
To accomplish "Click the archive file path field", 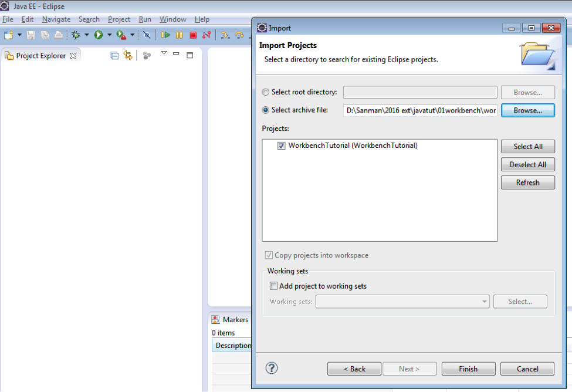I will pyautogui.click(x=420, y=110).
